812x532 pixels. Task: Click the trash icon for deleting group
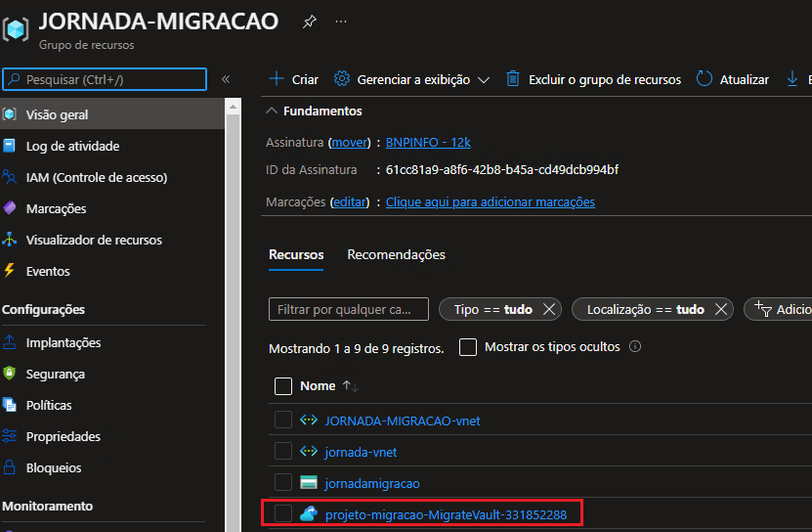point(513,79)
